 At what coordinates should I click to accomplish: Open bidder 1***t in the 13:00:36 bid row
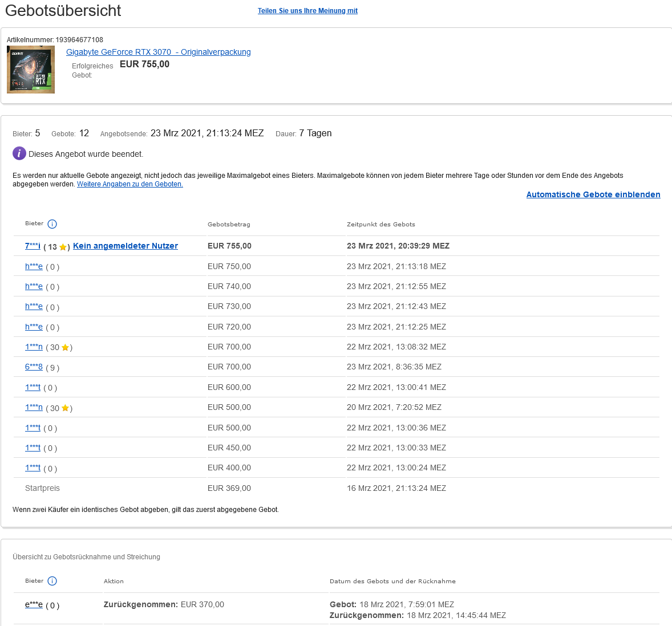[33, 428]
